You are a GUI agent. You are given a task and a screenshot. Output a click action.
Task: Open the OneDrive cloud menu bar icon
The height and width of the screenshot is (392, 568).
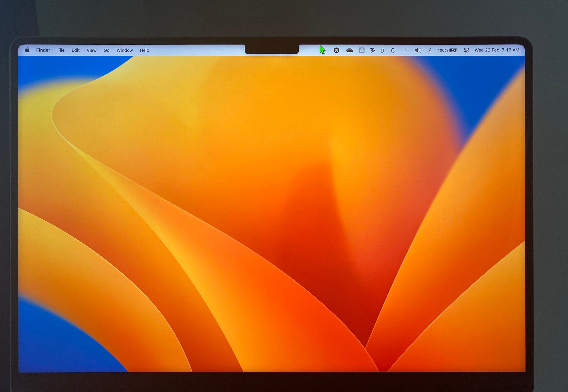point(350,50)
